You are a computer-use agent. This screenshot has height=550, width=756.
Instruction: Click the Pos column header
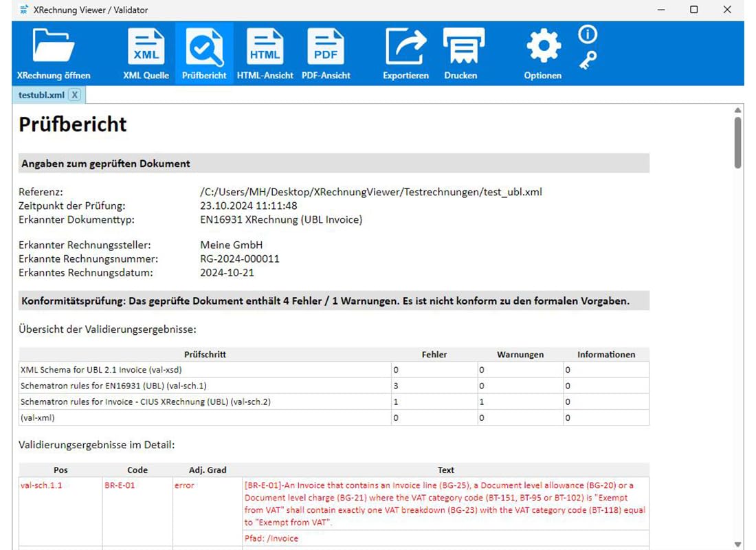click(x=60, y=470)
